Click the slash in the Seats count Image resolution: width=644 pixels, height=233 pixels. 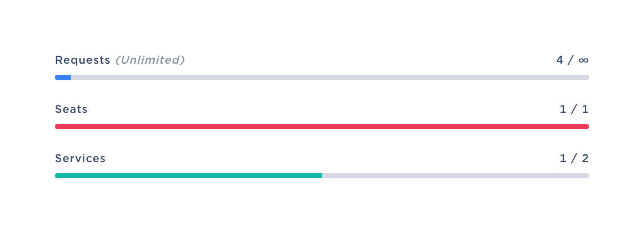[574, 109]
